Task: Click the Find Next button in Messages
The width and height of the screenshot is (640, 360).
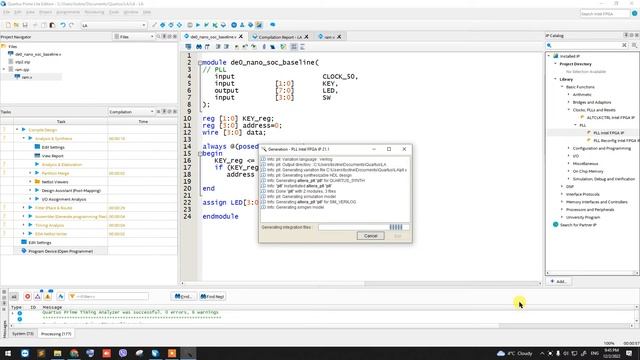Action: (x=212, y=296)
